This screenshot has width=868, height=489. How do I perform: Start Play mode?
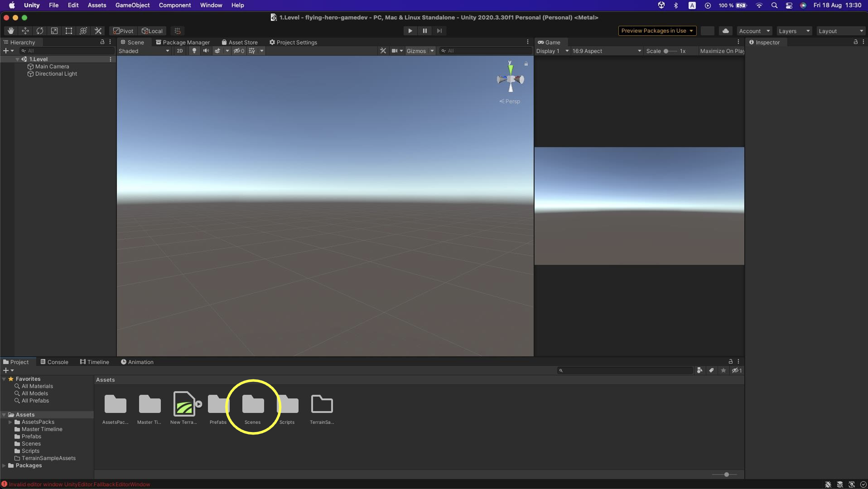[410, 31]
